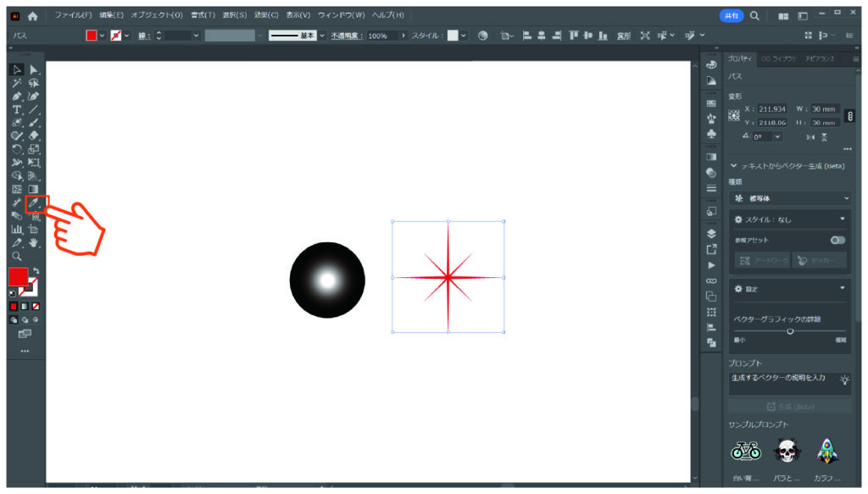Select the Rotate tool
The height and width of the screenshot is (494, 868).
pos(17,149)
